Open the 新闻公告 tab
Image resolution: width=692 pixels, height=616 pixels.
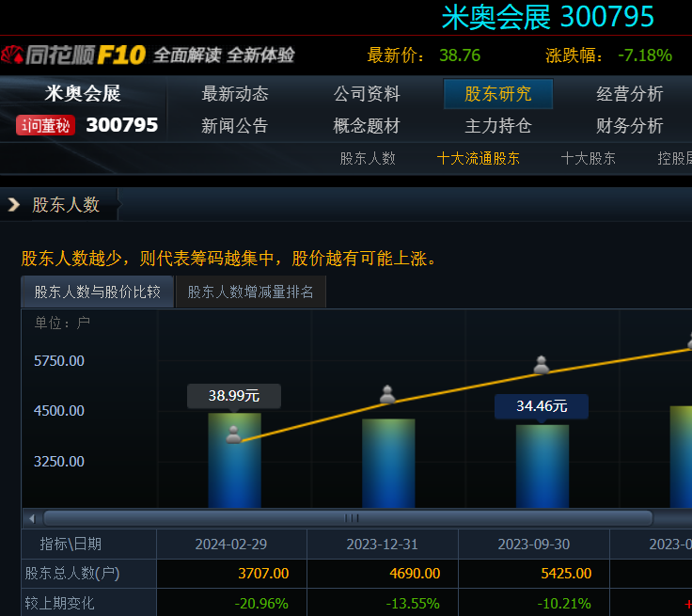coord(235,126)
